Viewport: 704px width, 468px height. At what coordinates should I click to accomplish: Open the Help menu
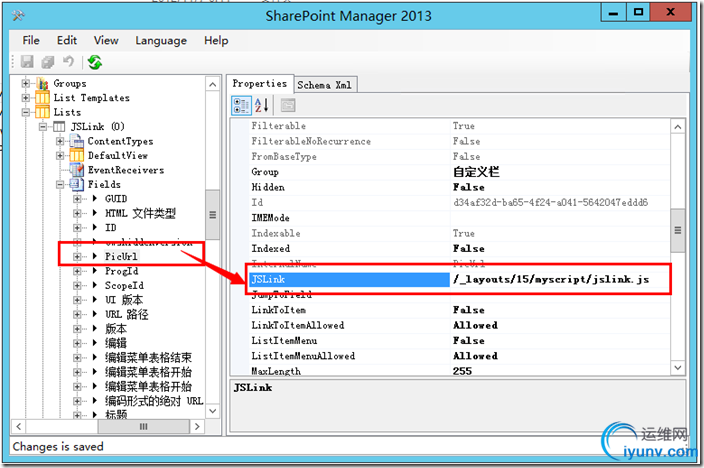[x=216, y=40]
